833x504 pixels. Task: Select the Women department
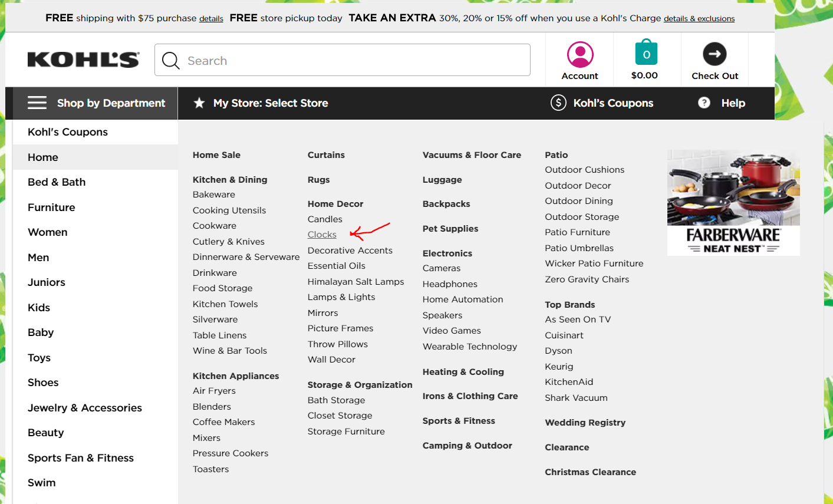pos(48,232)
